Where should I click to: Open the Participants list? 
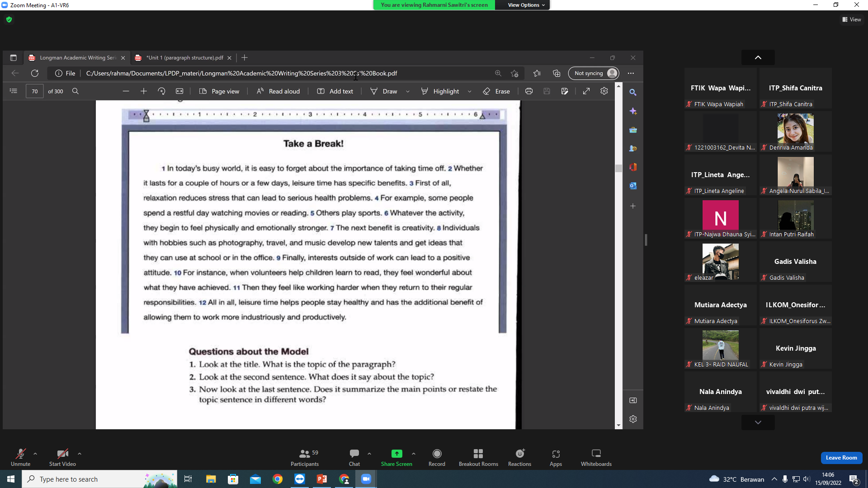tap(305, 457)
